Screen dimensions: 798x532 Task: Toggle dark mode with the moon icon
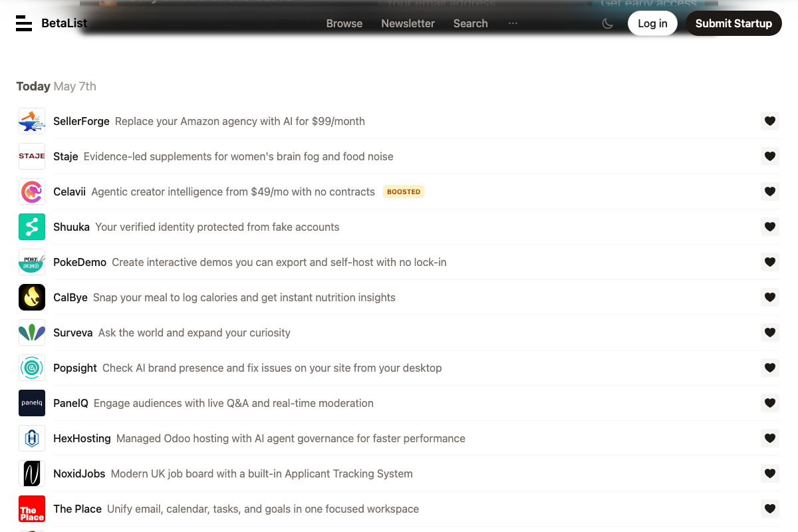[607, 23]
